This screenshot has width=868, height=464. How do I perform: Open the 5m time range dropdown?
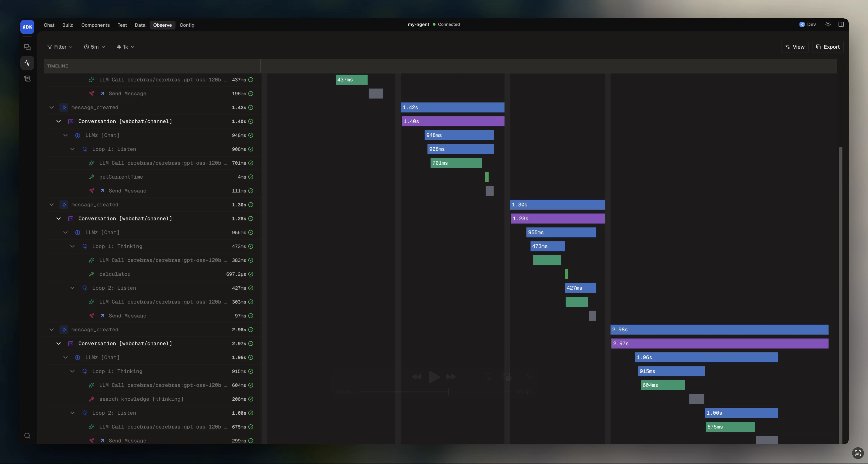point(94,47)
